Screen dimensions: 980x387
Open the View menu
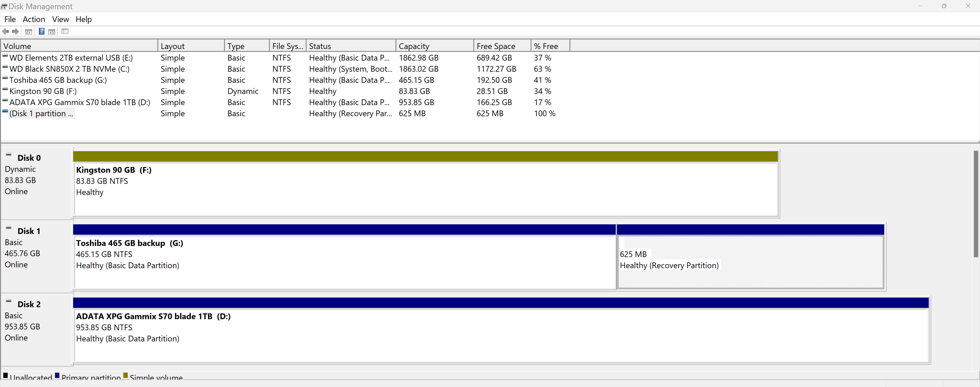click(60, 19)
